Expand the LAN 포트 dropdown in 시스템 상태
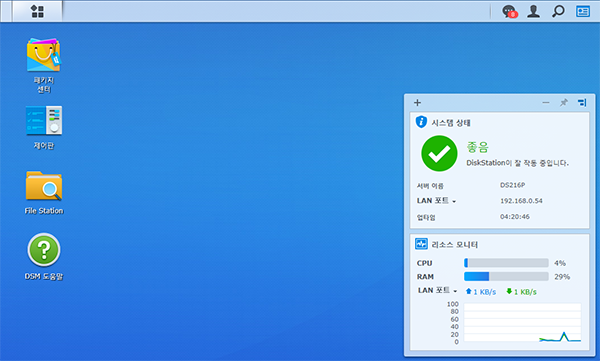Screen dimensions: 600x361 (436, 201)
